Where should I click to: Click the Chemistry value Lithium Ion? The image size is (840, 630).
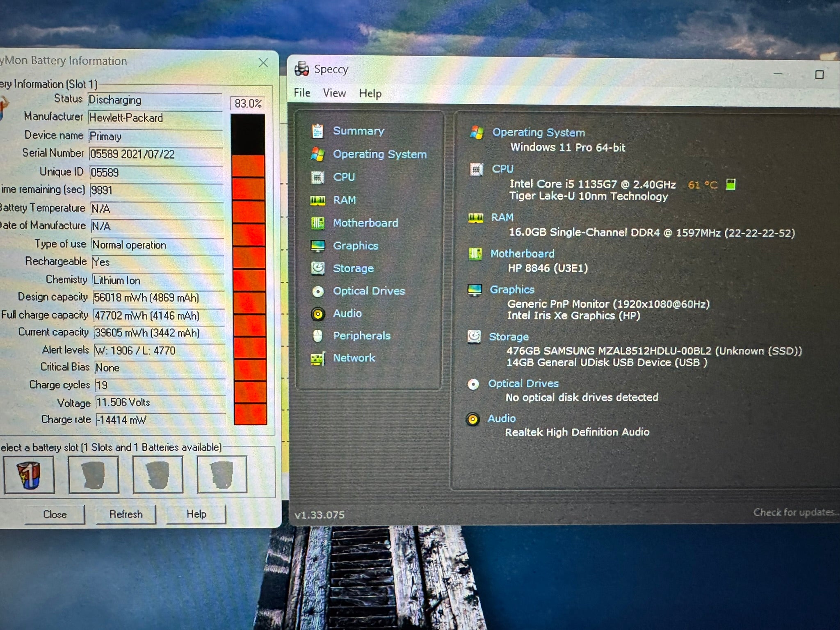click(x=158, y=281)
